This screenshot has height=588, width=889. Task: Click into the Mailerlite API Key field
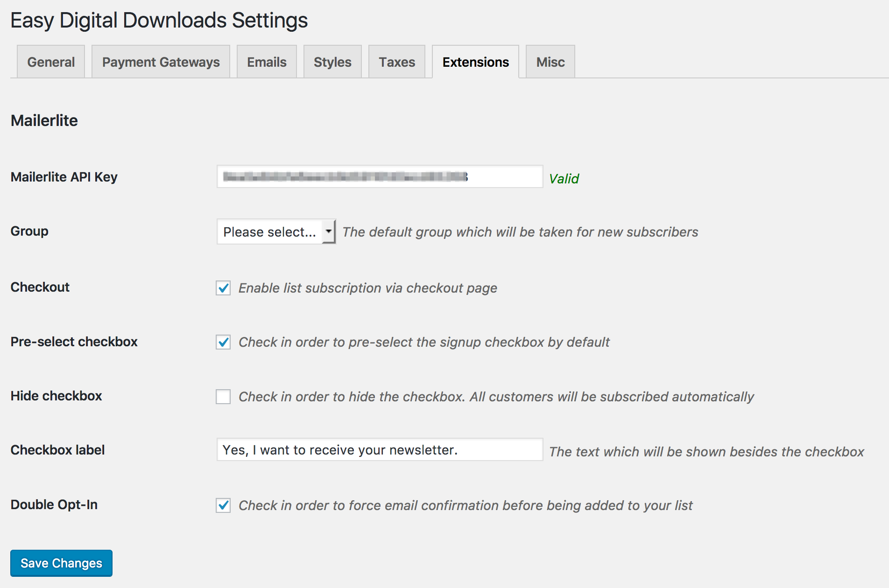coord(380,176)
